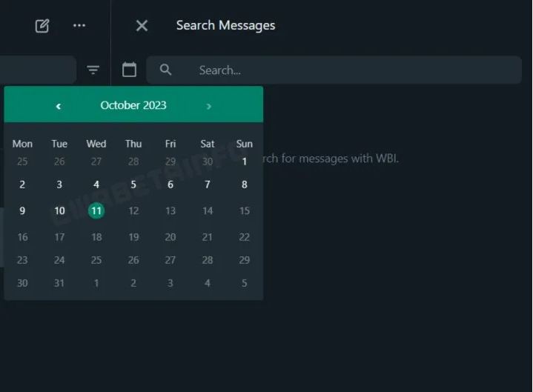Click the greyed-out date 31

[59, 283]
